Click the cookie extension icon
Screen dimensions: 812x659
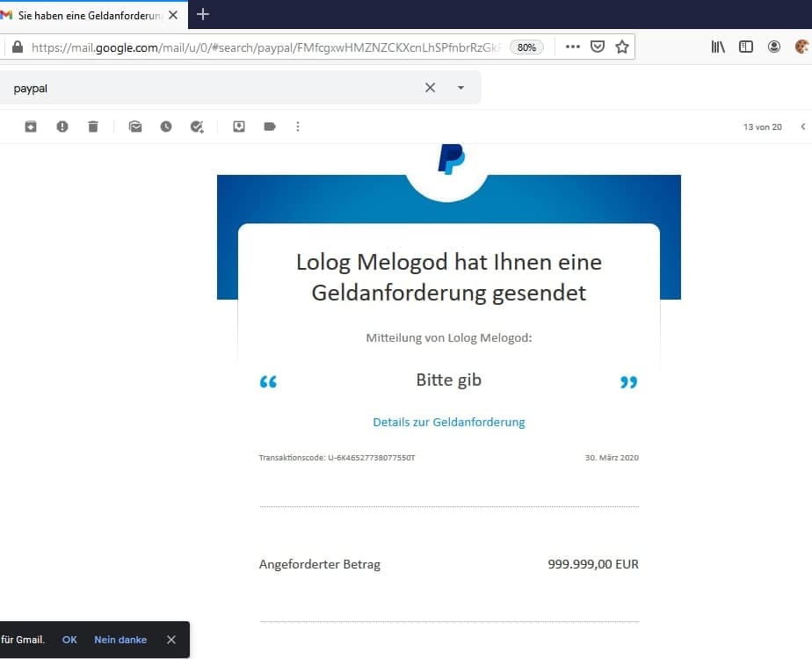pyautogui.click(x=801, y=47)
